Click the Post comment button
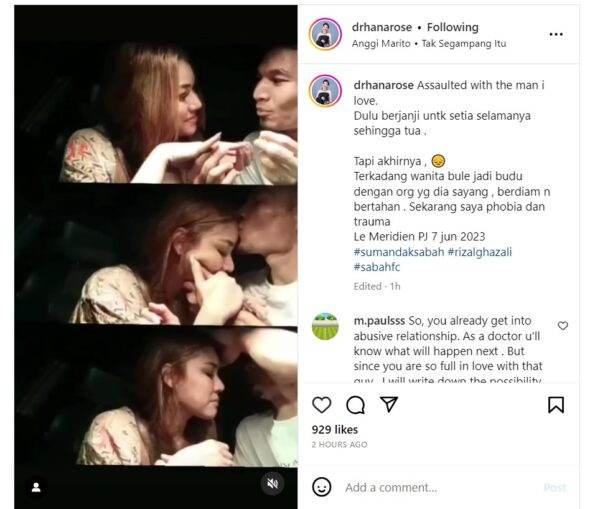The width and height of the screenshot is (600, 509). 554,487
